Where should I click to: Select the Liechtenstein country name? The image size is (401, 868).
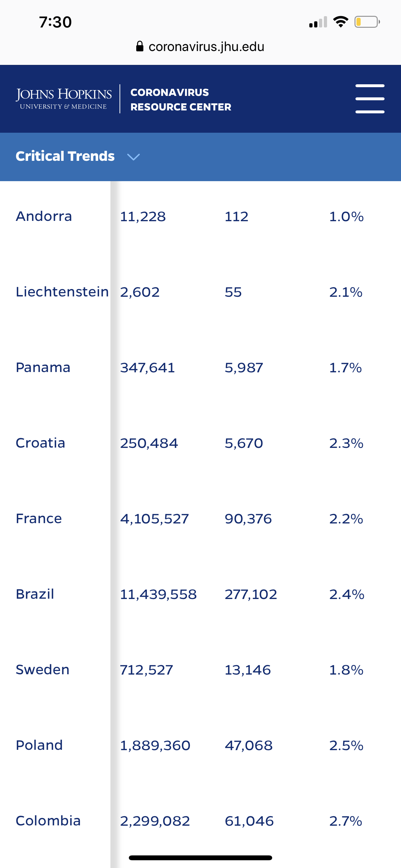pyautogui.click(x=62, y=292)
